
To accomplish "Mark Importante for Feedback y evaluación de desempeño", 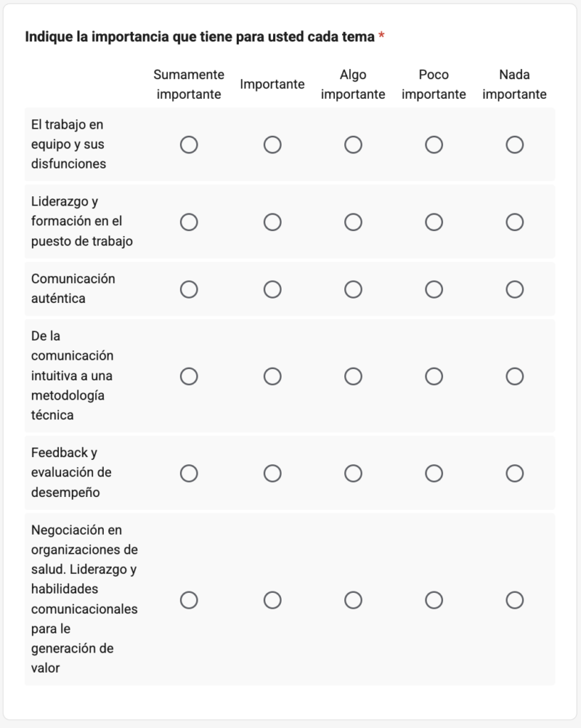I will [x=272, y=473].
